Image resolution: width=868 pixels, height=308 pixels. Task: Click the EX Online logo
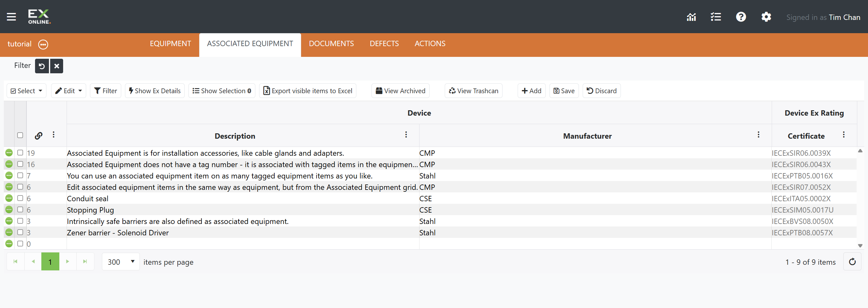click(39, 16)
